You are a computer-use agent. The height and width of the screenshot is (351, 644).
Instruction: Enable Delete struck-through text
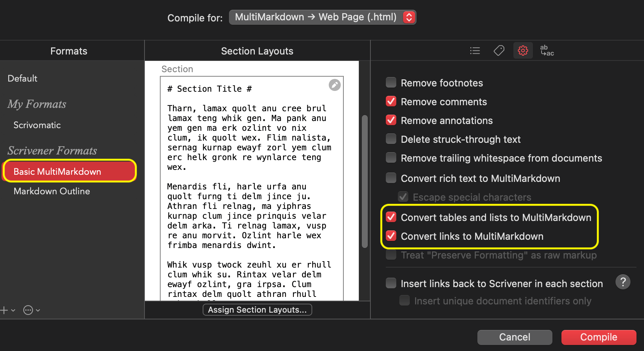391,139
